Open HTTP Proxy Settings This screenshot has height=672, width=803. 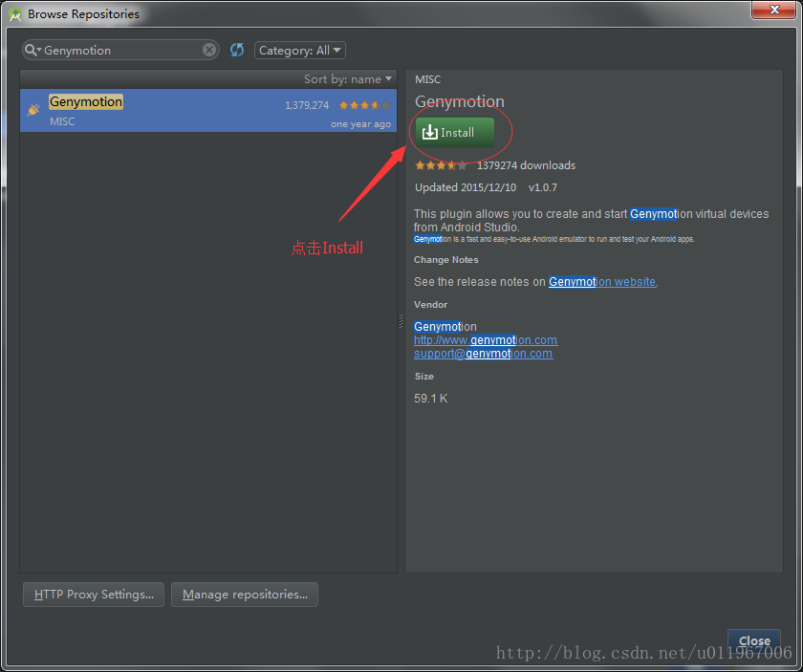tap(94, 595)
